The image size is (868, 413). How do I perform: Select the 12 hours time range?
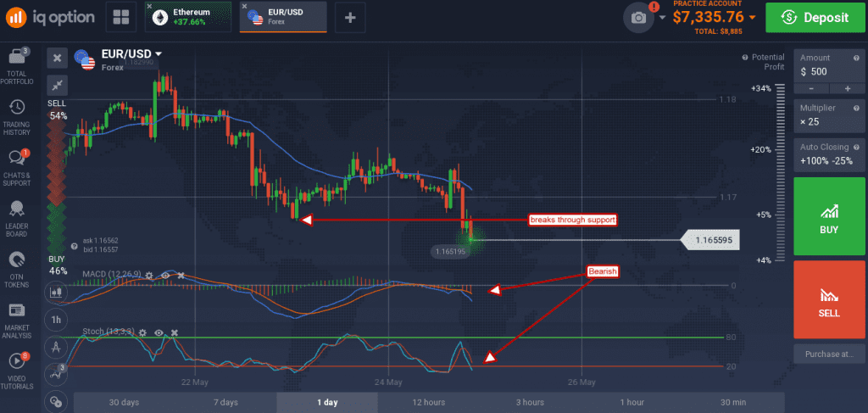[428, 403]
